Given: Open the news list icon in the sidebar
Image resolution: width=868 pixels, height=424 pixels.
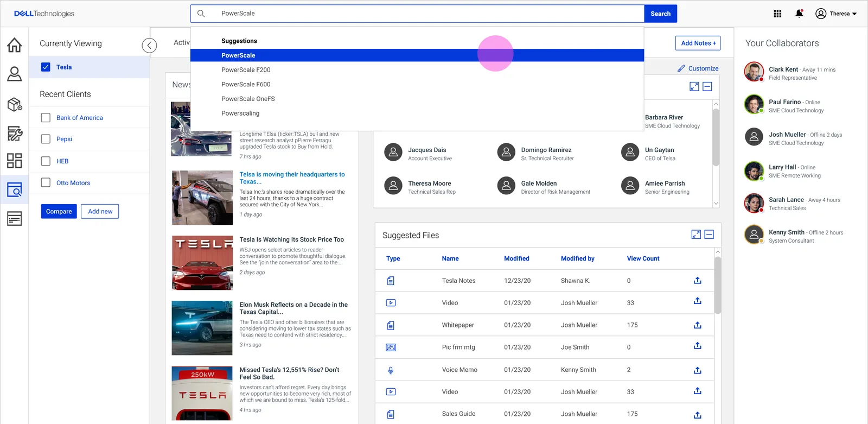Looking at the screenshot, I should (15, 219).
